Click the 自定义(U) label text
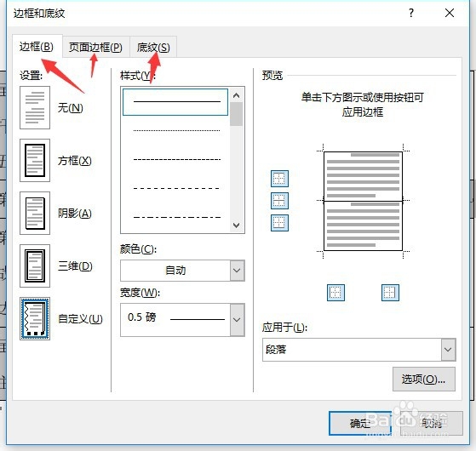 coord(80,319)
